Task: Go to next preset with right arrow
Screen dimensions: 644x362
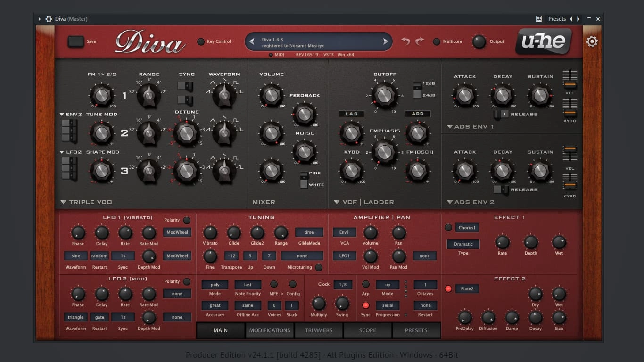Action: coord(386,41)
